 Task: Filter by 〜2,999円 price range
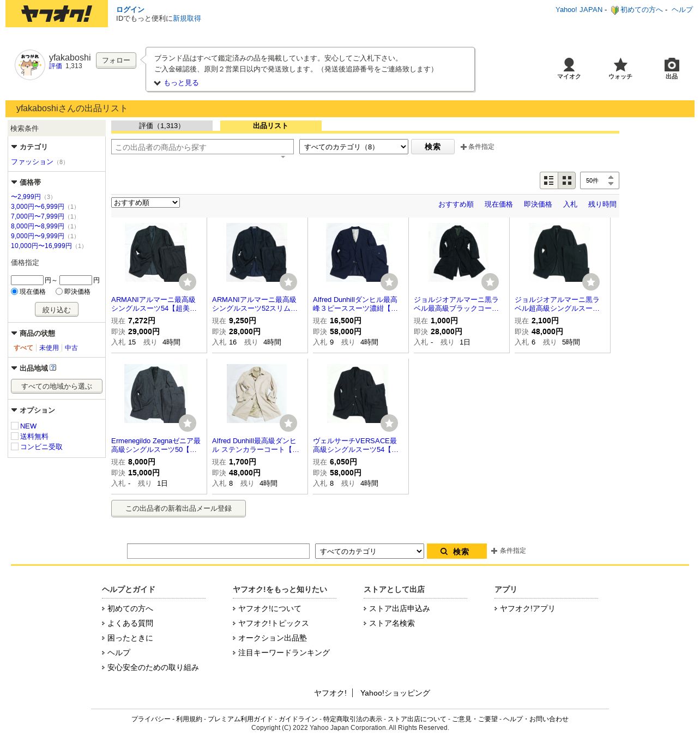click(x=26, y=197)
